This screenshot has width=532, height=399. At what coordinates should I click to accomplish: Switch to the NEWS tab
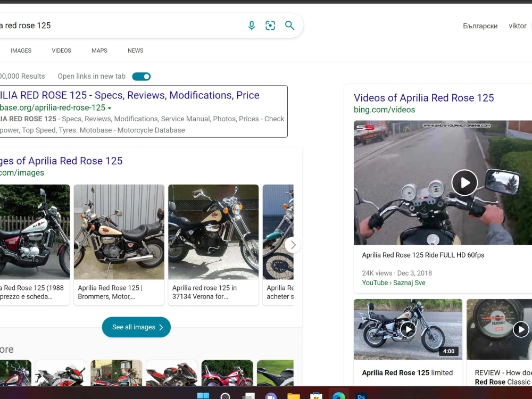[135, 51]
